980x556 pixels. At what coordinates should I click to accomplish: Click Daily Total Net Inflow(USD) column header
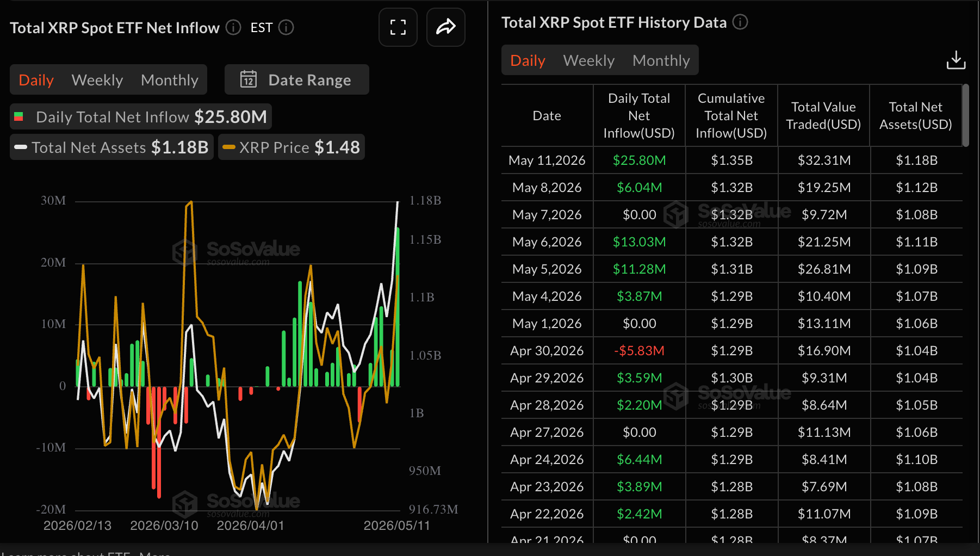tap(639, 115)
